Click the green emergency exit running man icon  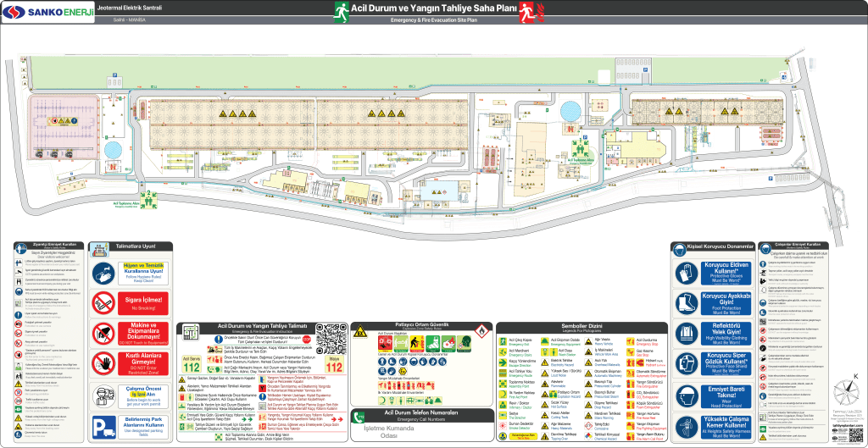[x=340, y=11]
